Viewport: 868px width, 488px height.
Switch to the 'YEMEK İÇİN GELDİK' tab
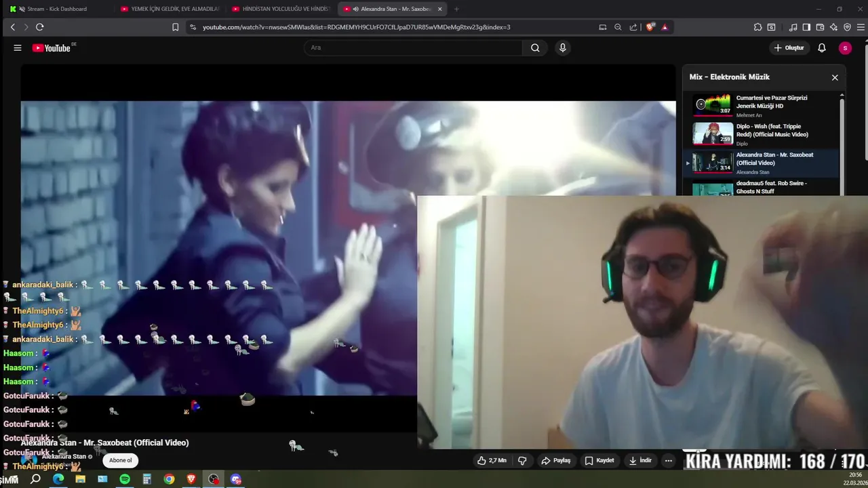pyautogui.click(x=170, y=9)
